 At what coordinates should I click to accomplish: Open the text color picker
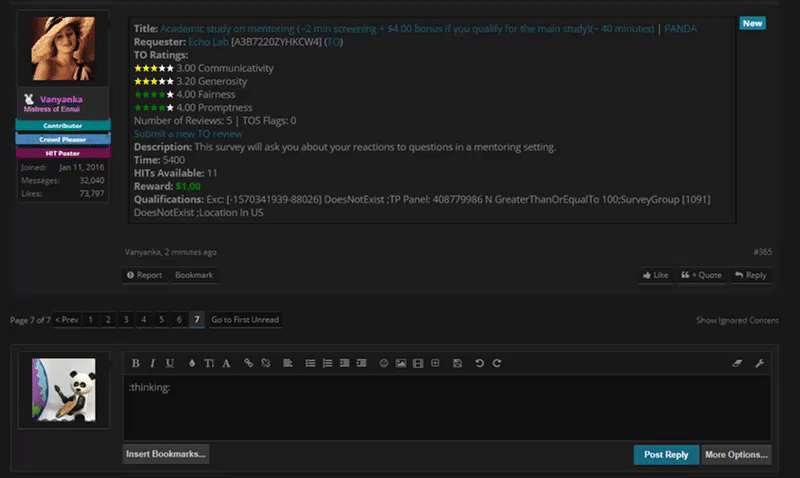pos(192,363)
